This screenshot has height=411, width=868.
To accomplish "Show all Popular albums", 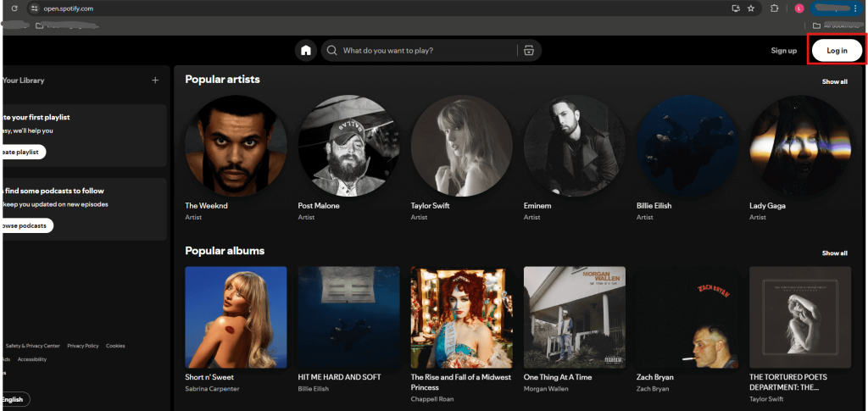I will pos(834,253).
